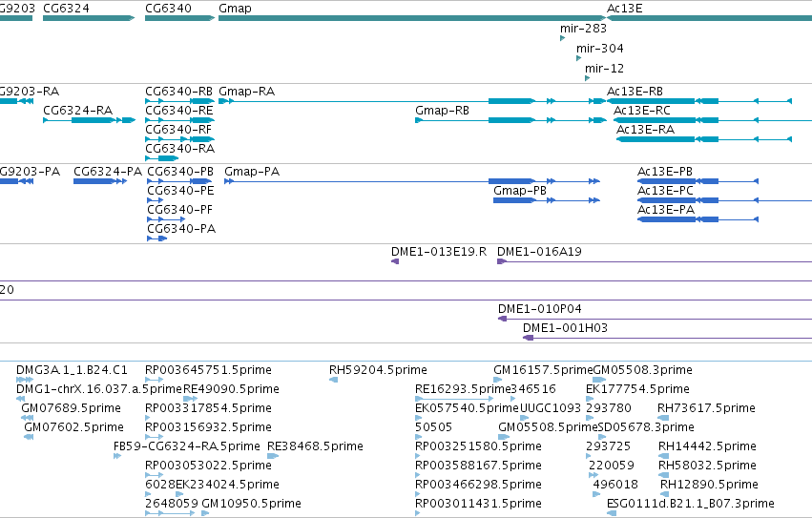Select the RE38468.5prime EST label
Screen dimensions: 812x518
pos(315,446)
